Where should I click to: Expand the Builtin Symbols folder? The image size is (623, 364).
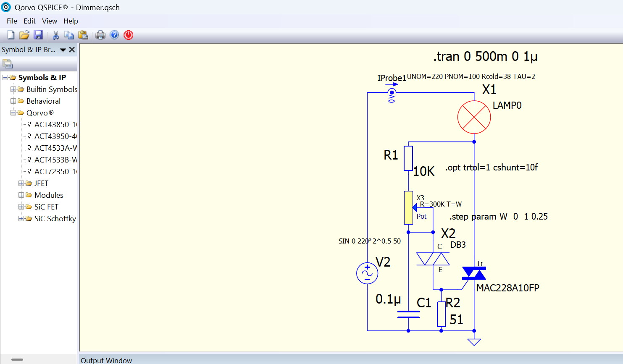pos(13,89)
